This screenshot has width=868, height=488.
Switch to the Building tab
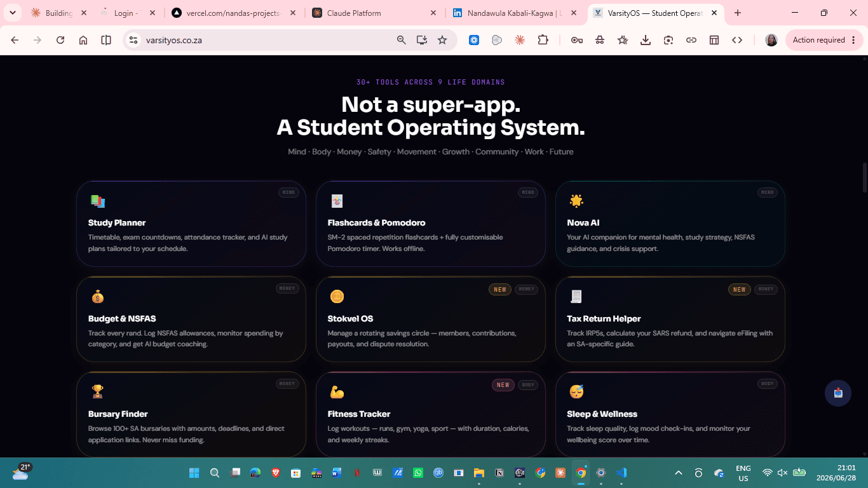tap(58, 13)
